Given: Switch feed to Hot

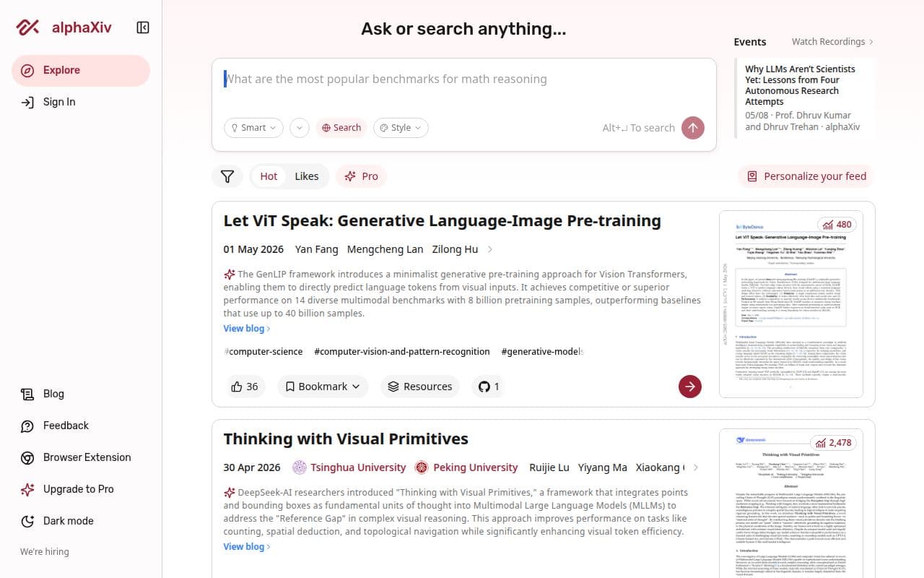Looking at the screenshot, I should [269, 176].
